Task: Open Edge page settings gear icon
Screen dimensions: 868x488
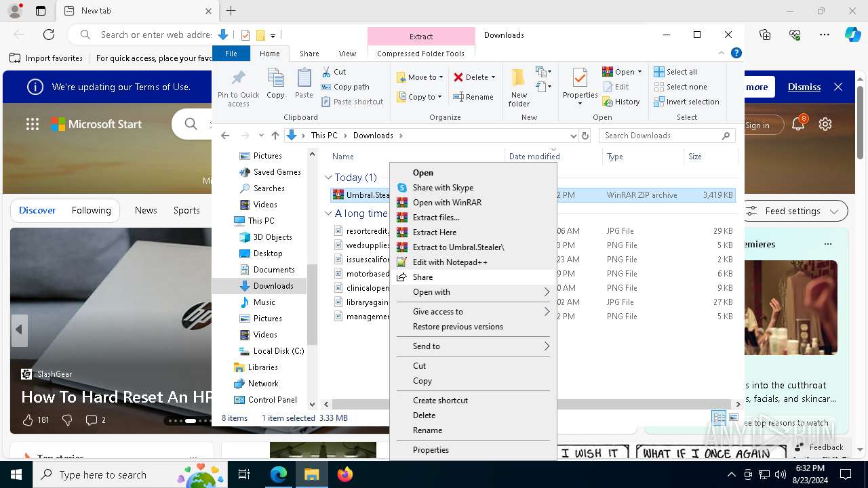Action: [x=825, y=124]
